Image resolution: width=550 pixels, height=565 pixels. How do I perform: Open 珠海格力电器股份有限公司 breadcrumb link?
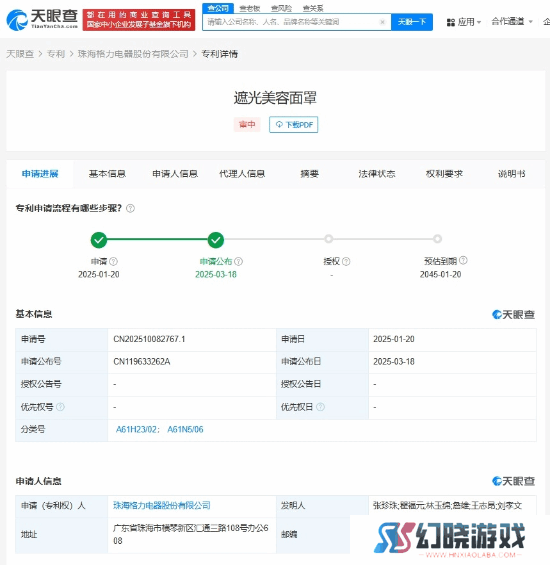[133, 54]
